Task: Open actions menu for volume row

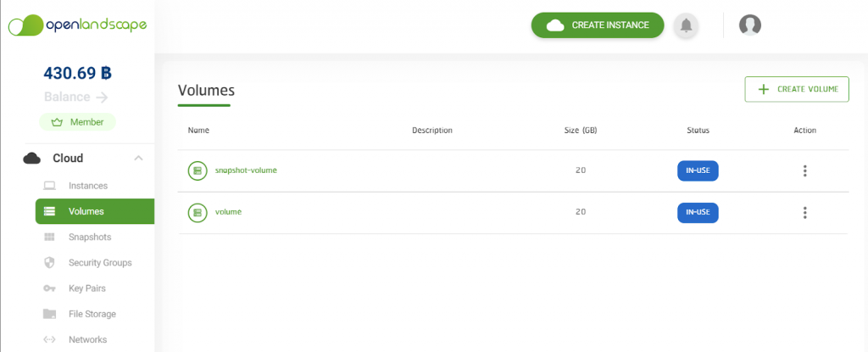Action: point(804,212)
